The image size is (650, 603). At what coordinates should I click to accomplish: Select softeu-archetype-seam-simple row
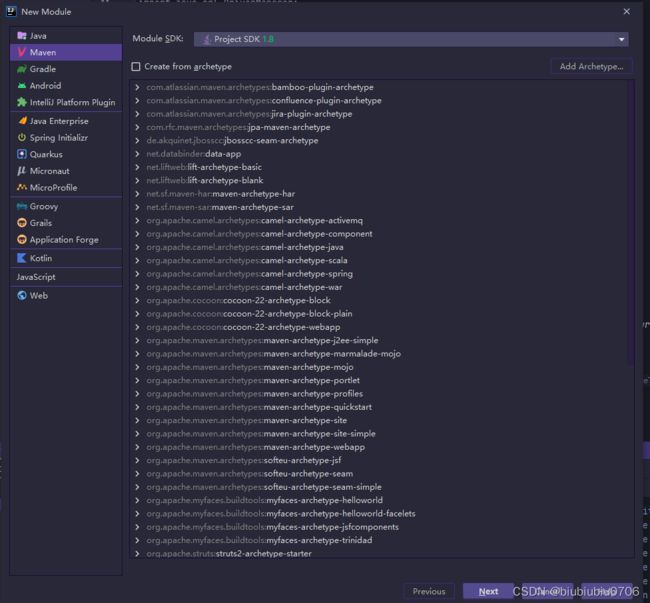pyautogui.click(x=382, y=487)
